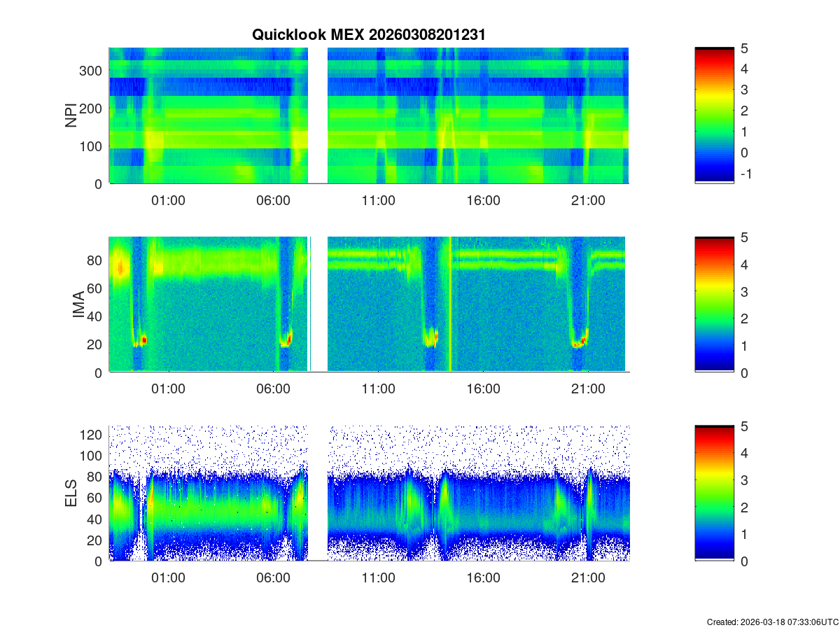Viewport: 840px width, 630px height.
Task: Click the 06:00 time tick under ELS plot
Action: (273, 578)
